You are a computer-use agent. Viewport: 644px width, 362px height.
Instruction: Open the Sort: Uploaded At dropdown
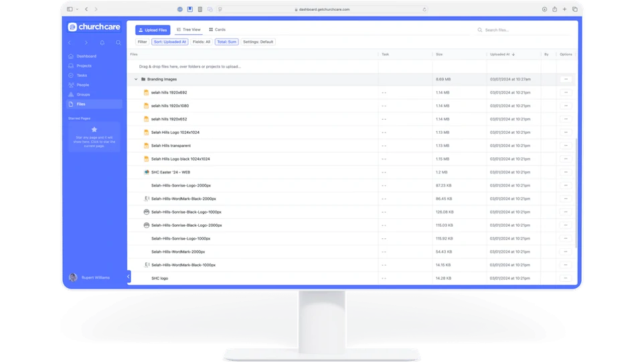click(169, 42)
